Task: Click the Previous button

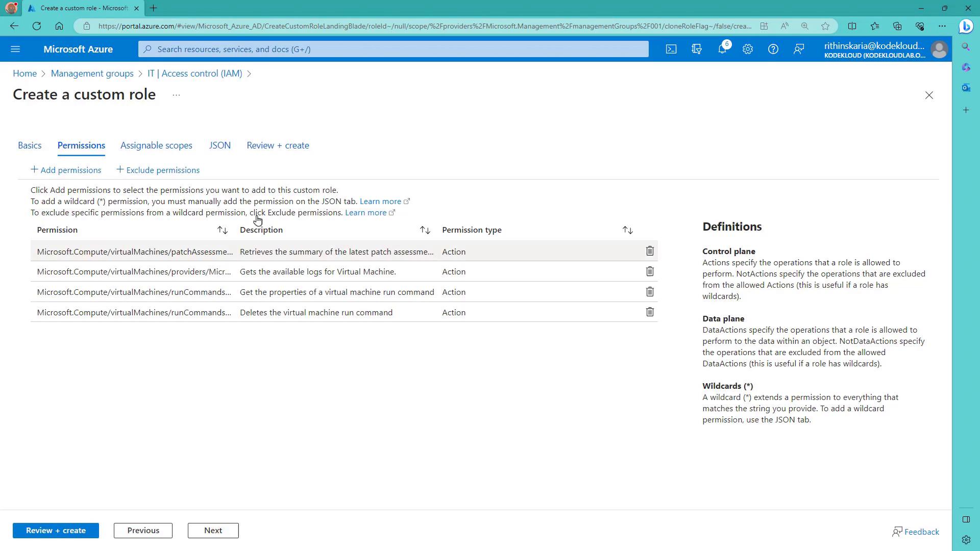Action: (x=143, y=531)
